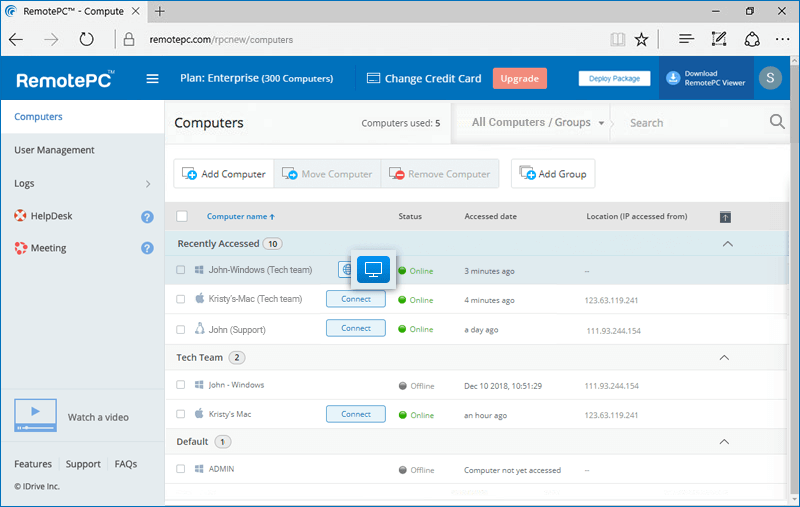
Task: Sort by Computer name column
Action: (240, 216)
